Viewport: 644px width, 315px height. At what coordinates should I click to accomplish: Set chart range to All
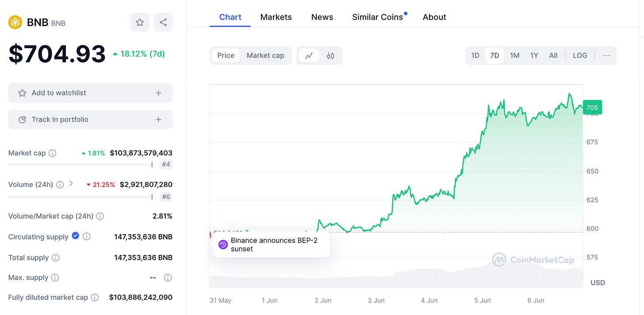click(x=553, y=56)
